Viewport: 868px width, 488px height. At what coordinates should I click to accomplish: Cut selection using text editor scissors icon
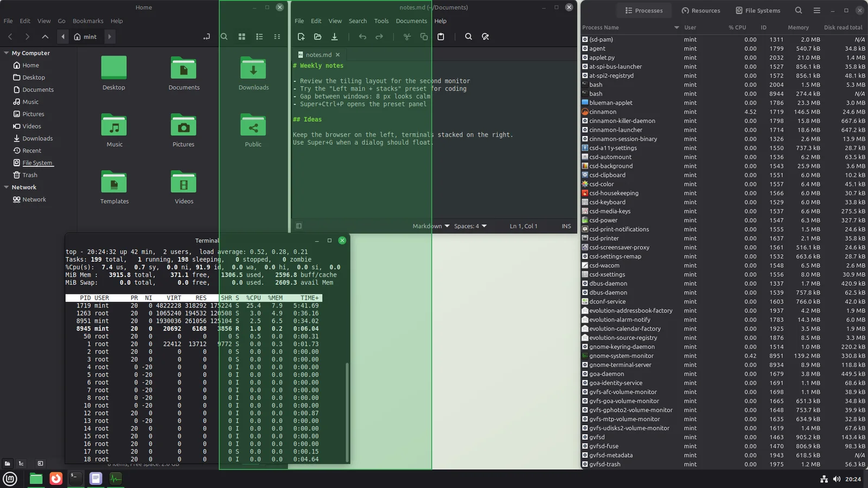click(407, 37)
